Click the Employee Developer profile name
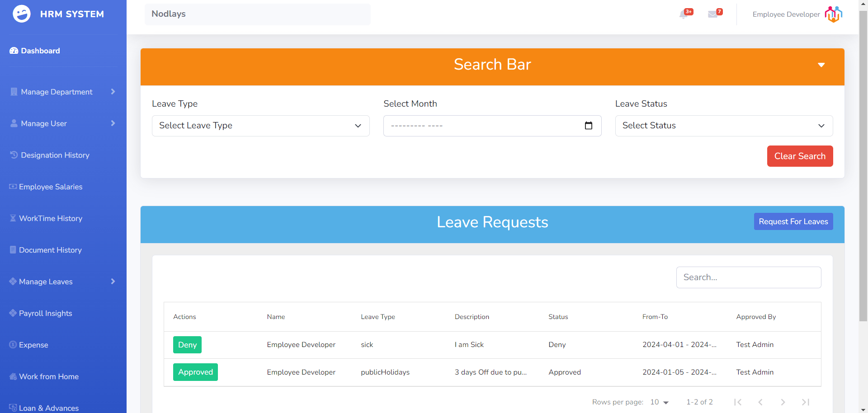 coord(786,14)
